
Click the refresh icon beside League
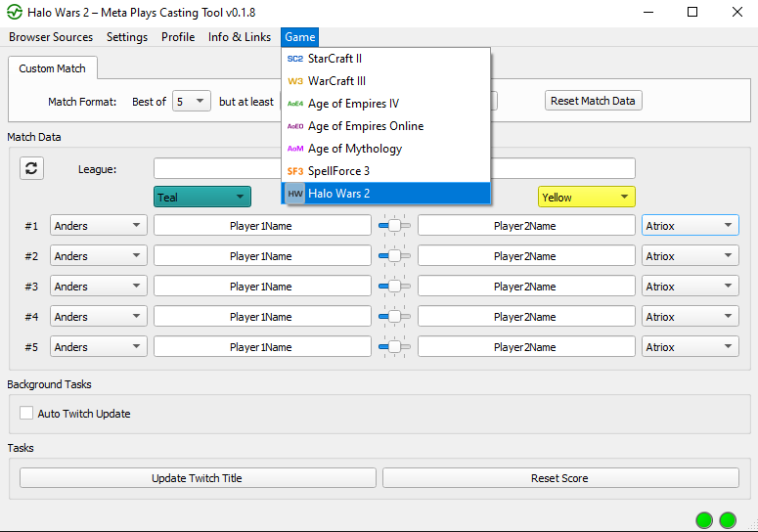(x=31, y=168)
